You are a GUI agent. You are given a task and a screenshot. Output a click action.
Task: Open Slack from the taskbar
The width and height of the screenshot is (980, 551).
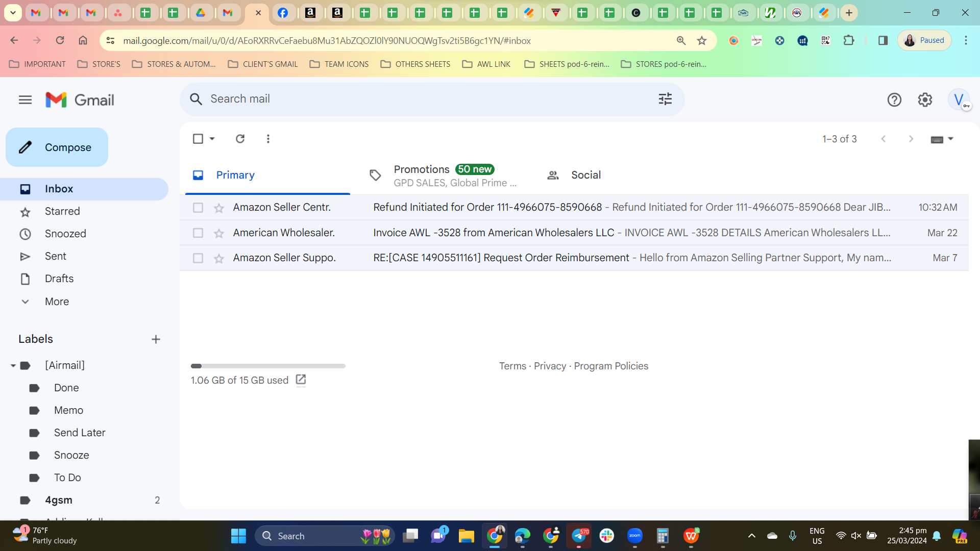[607, 536]
